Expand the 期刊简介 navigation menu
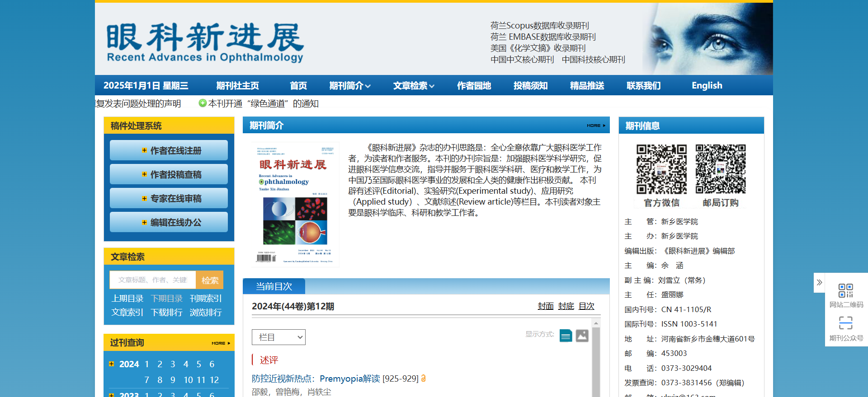This screenshot has width=868, height=397. coord(349,86)
